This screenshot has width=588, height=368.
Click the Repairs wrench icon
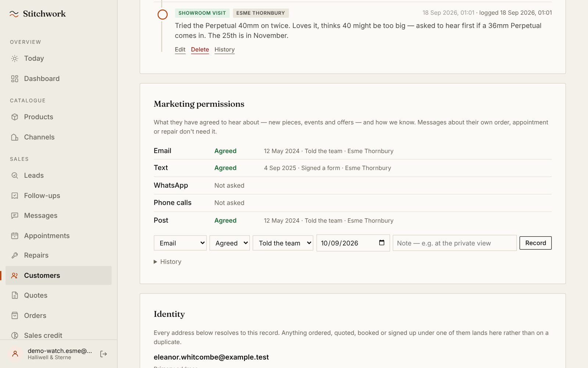[x=15, y=255]
